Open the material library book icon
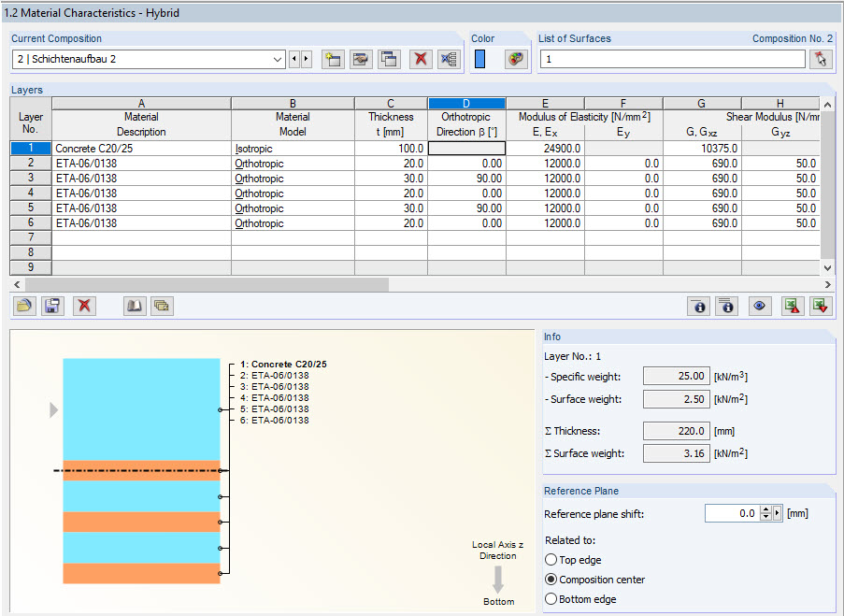This screenshot has width=844, height=616. click(x=134, y=306)
